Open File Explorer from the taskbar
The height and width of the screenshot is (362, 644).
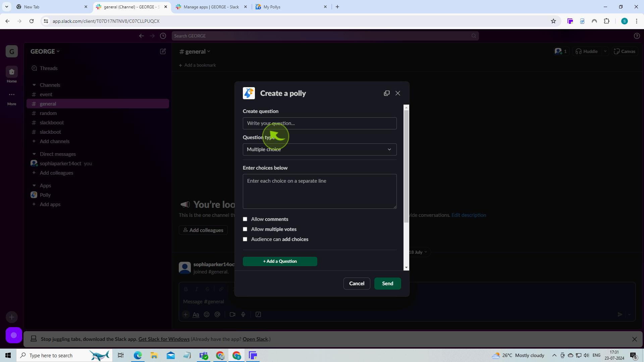tap(154, 355)
